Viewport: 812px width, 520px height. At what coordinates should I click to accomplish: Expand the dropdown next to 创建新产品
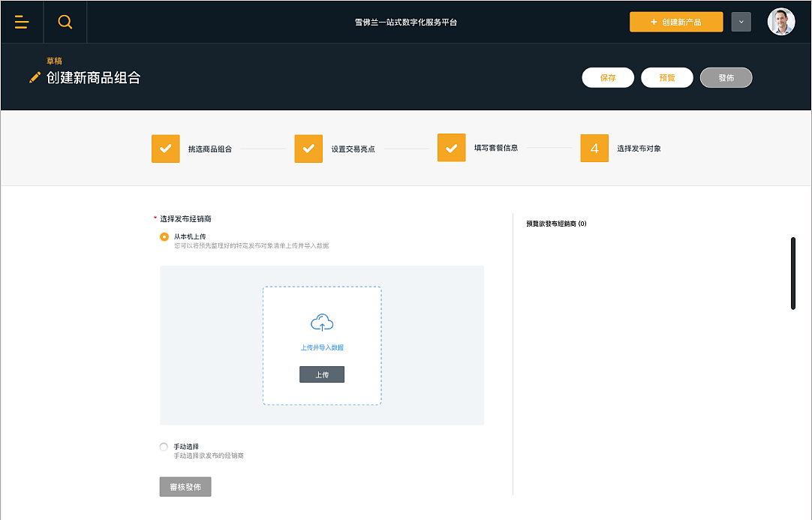pos(741,22)
